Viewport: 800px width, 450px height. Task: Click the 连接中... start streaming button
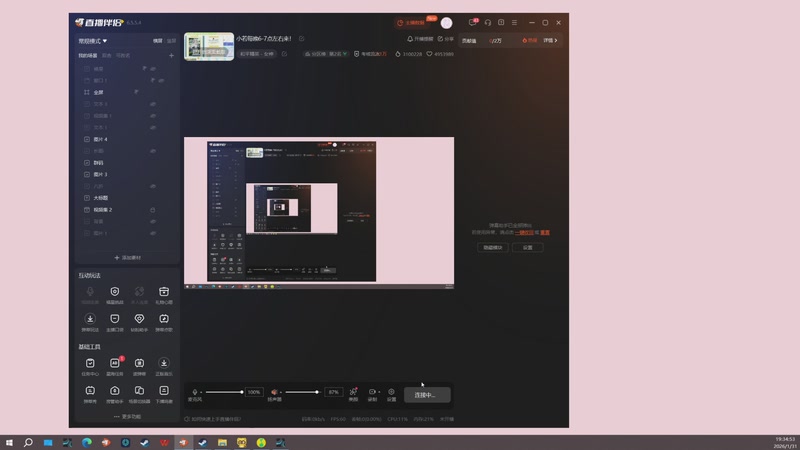426,395
